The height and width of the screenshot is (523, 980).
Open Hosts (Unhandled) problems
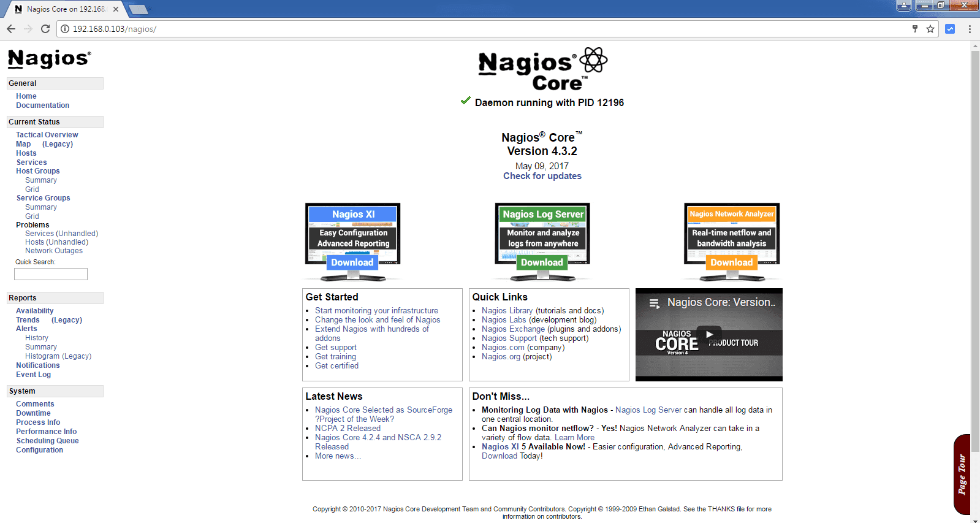pos(56,242)
